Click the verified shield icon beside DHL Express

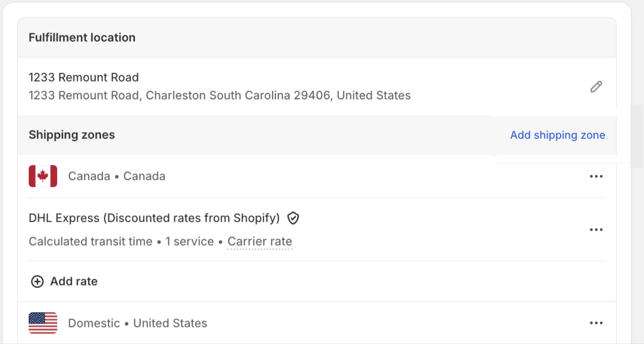click(x=293, y=218)
